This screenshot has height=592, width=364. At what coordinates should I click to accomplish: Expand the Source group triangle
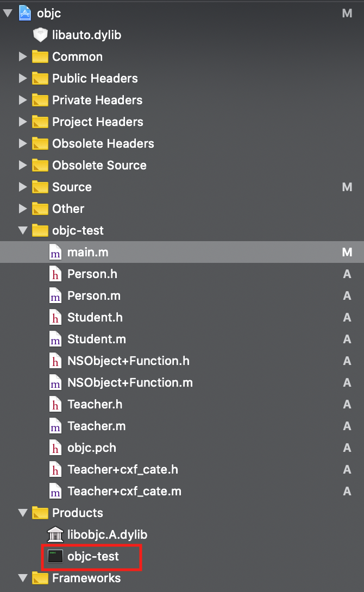coord(22,187)
